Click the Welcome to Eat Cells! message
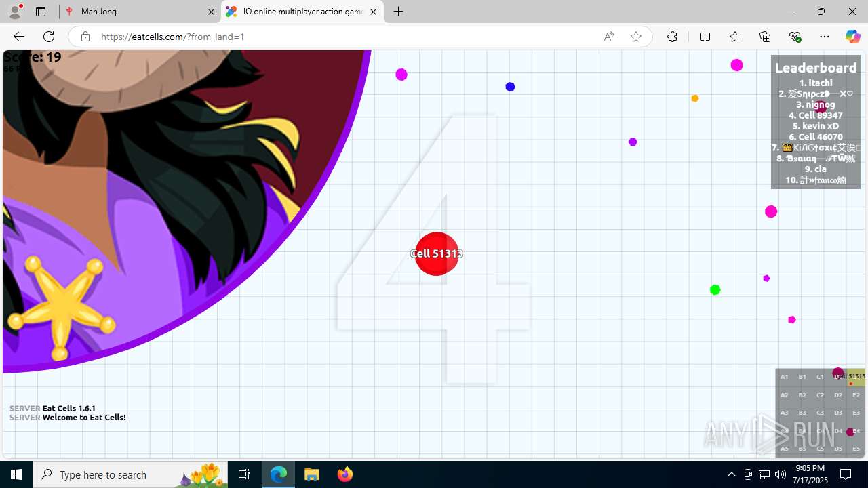 pos(84,418)
